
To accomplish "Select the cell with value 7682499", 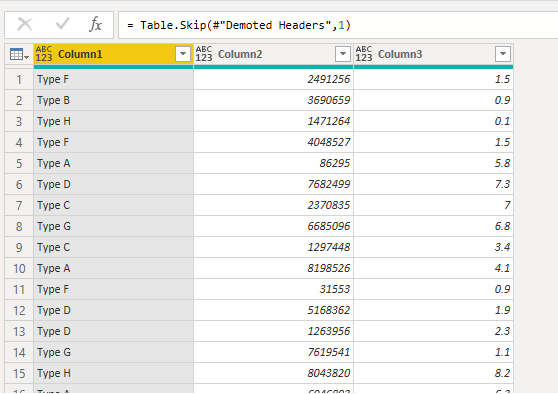I will (x=273, y=184).
